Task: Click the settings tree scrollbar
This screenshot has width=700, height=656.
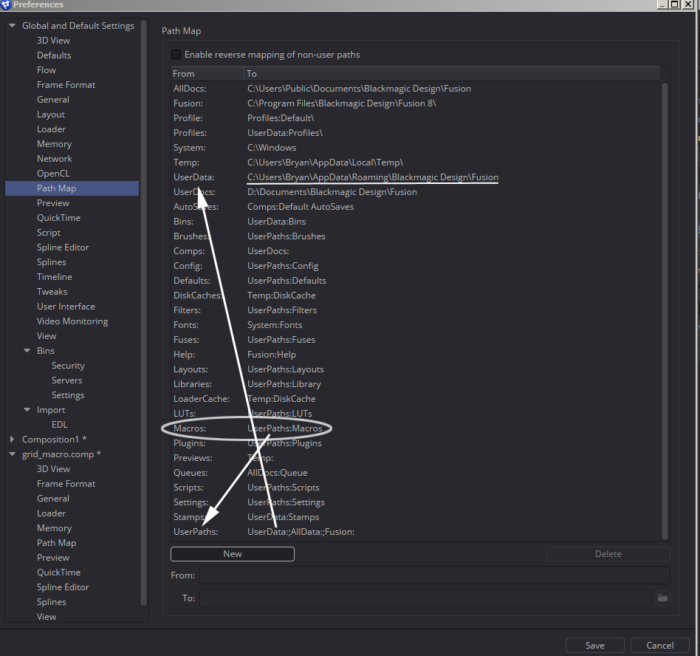Action: pos(144,313)
